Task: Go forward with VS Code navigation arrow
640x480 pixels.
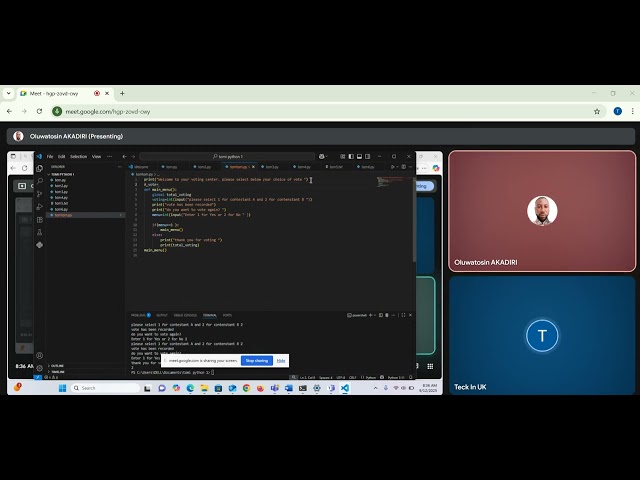Action: [x=133, y=156]
